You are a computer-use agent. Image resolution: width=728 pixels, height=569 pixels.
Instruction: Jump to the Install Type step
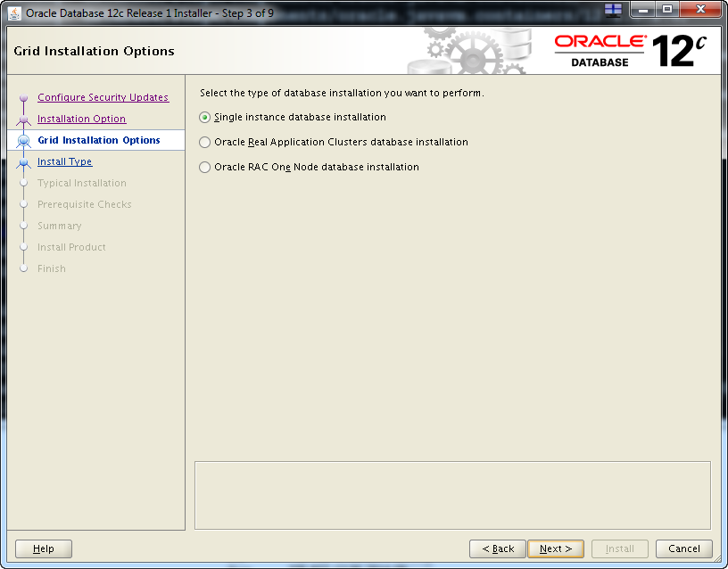pos(65,161)
